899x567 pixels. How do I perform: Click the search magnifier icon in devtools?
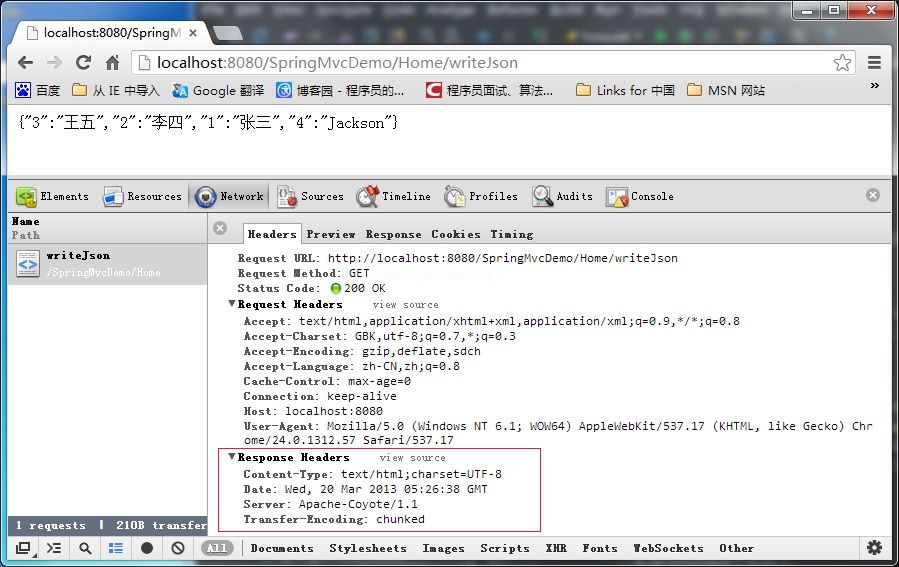(x=85, y=549)
